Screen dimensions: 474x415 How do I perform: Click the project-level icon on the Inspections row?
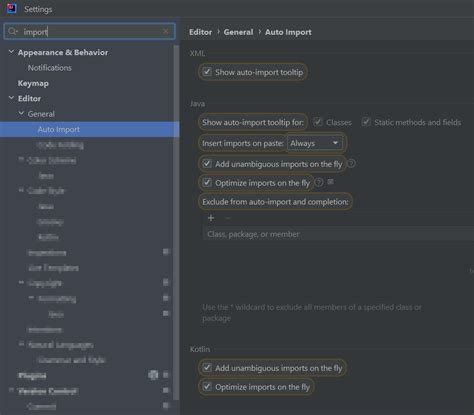tap(166, 252)
